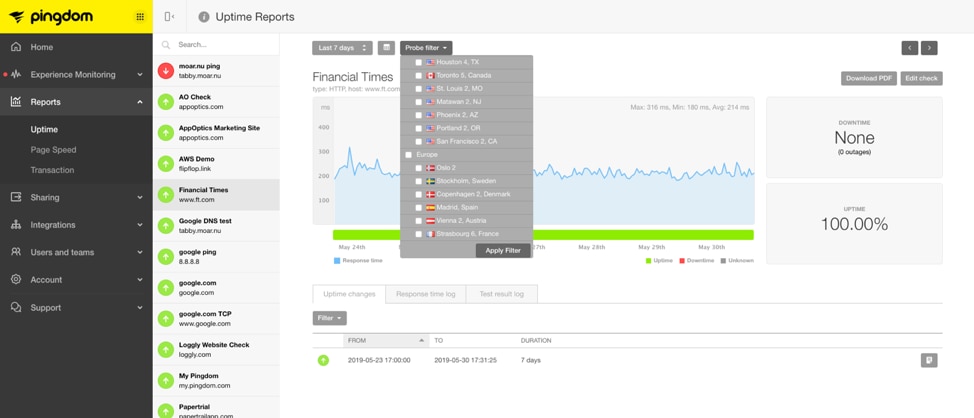Close the Probe filter dropdown
Image resolution: width=974 pixels, height=418 pixels.
[426, 48]
